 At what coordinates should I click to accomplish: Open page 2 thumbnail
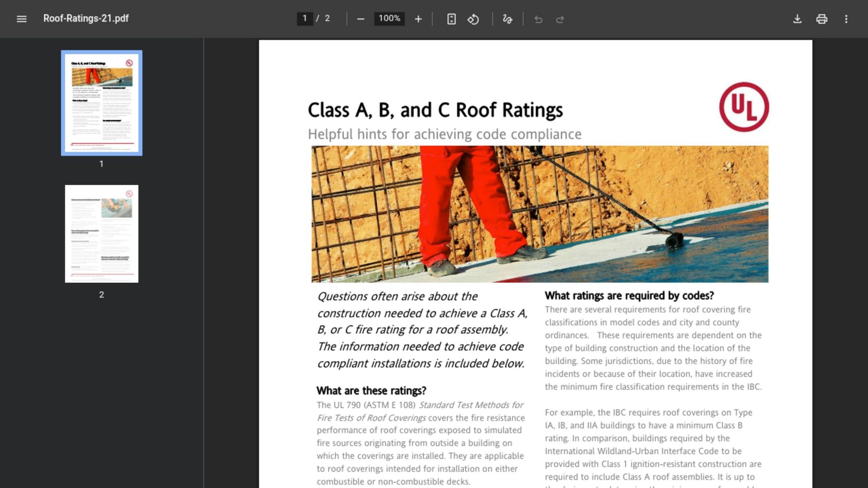102,234
